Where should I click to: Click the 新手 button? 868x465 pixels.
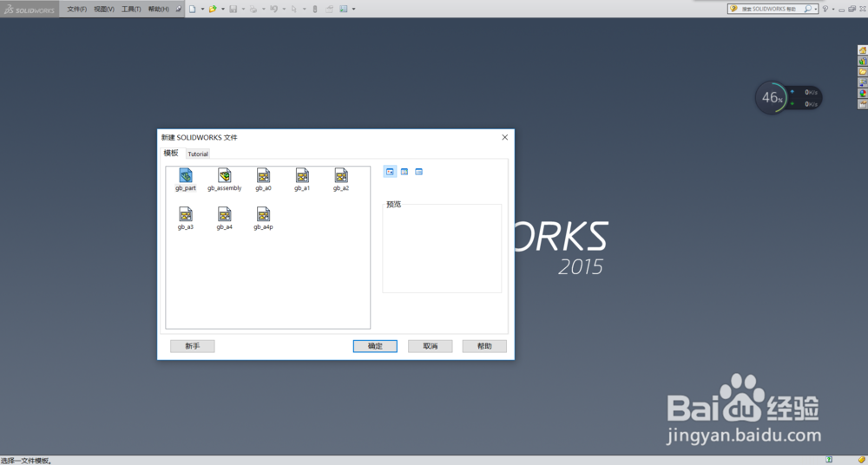coord(192,346)
